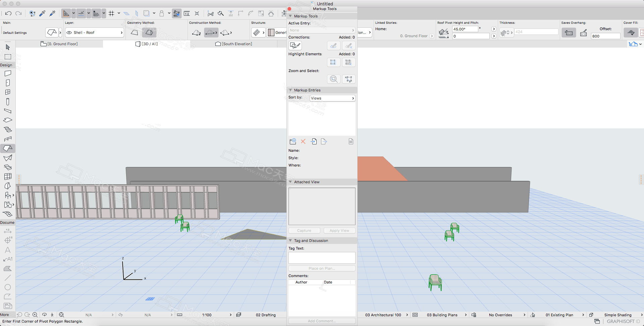The height and width of the screenshot is (326, 644).
Task: Switch to 0. Ground Floor tab
Action: coord(59,44)
